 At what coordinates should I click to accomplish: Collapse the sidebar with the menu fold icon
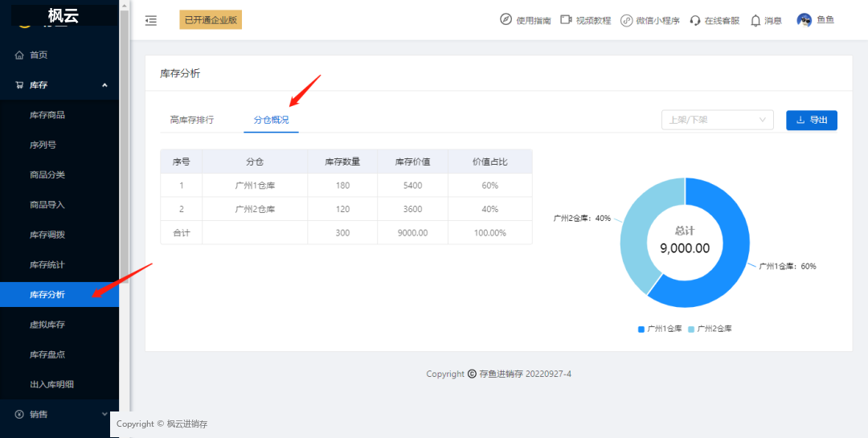(x=150, y=20)
